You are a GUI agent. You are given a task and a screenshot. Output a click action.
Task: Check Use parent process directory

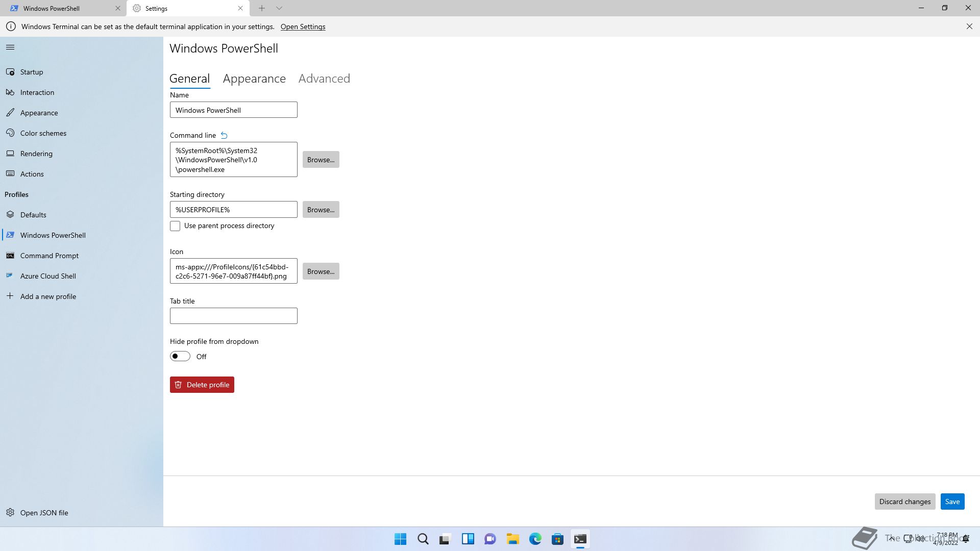[175, 226]
